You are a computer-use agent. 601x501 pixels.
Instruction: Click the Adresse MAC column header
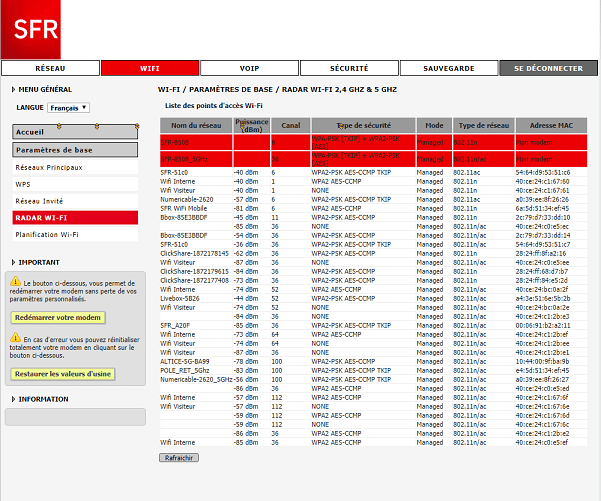pos(551,125)
